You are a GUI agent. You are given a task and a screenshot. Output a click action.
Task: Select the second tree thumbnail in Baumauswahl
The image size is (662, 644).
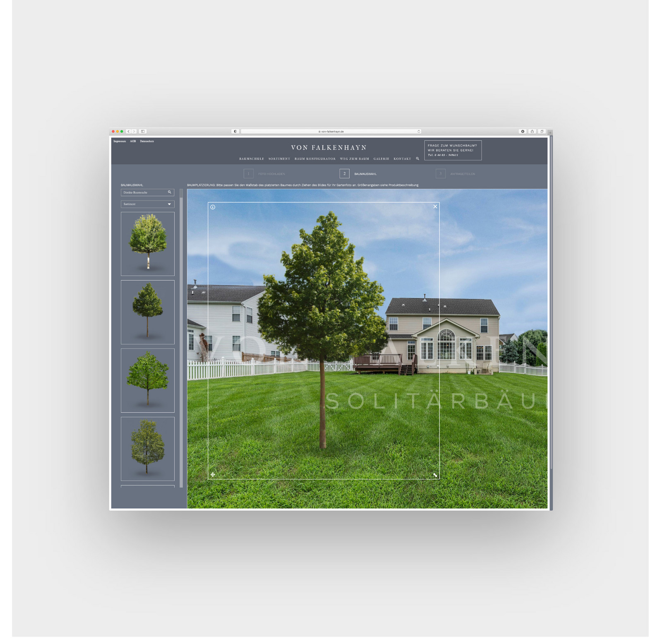[147, 312]
